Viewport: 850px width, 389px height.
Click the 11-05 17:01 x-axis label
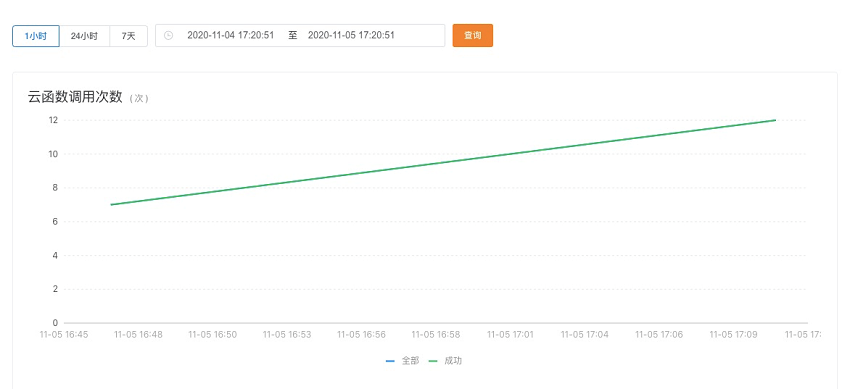point(510,335)
